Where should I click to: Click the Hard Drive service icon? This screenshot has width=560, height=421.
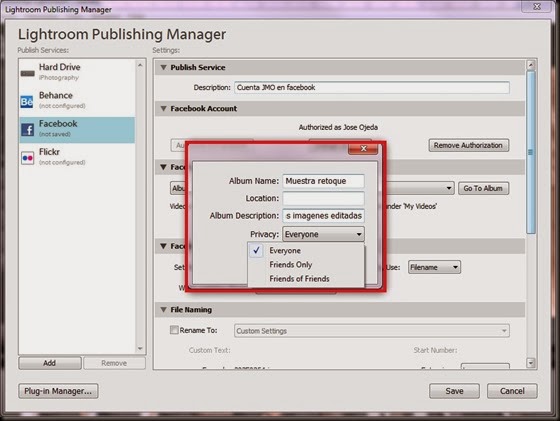click(x=28, y=74)
